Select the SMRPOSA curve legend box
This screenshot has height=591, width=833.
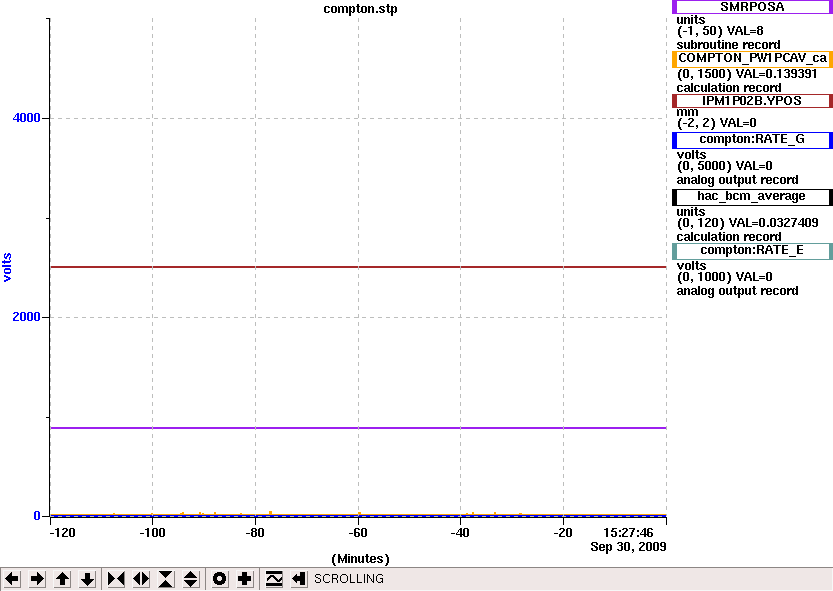click(752, 7)
